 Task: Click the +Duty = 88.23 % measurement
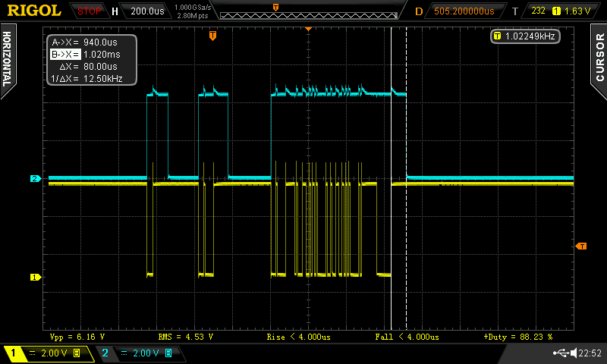518,337
